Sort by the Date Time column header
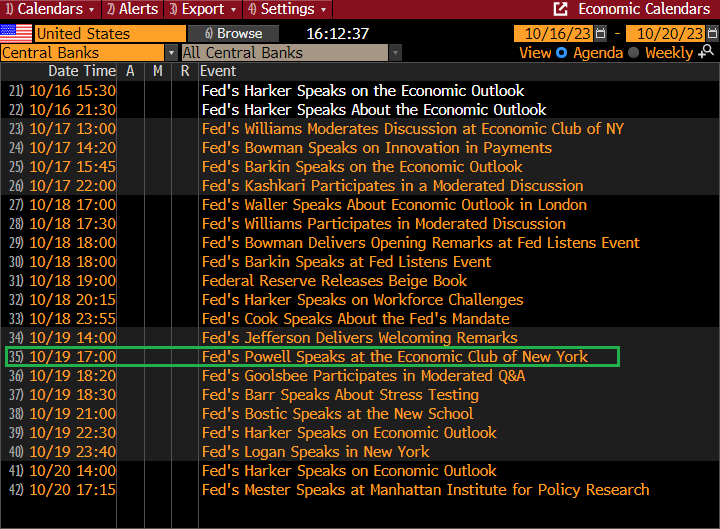The width and height of the screenshot is (720, 529). 82,71
